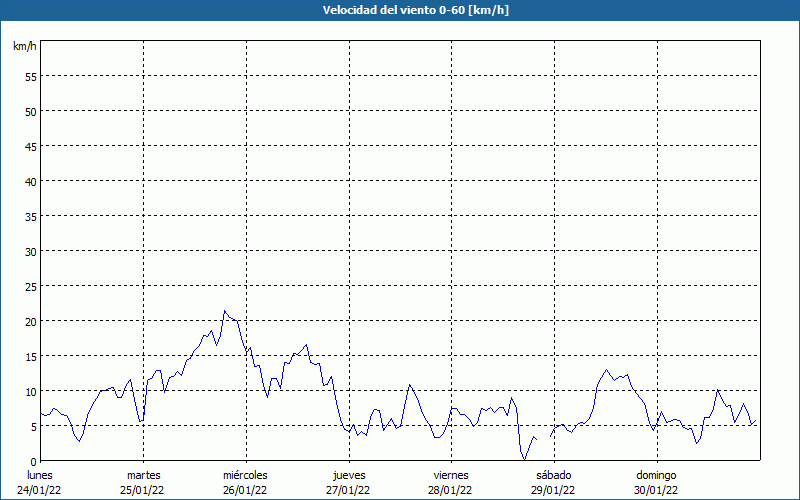Image resolution: width=800 pixels, height=500 pixels.
Task: Click the zero-wind dip late on viernes
Action: pyautogui.click(x=524, y=459)
